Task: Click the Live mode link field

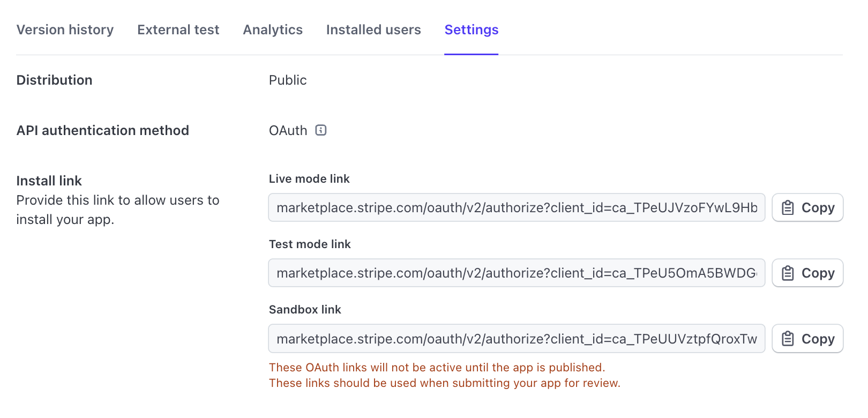Action: point(517,207)
